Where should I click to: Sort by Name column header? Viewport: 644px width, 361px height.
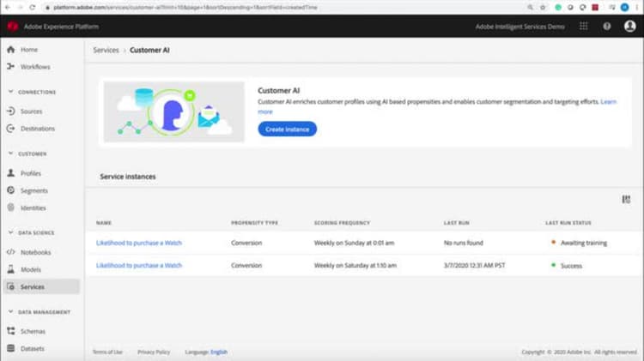click(104, 223)
